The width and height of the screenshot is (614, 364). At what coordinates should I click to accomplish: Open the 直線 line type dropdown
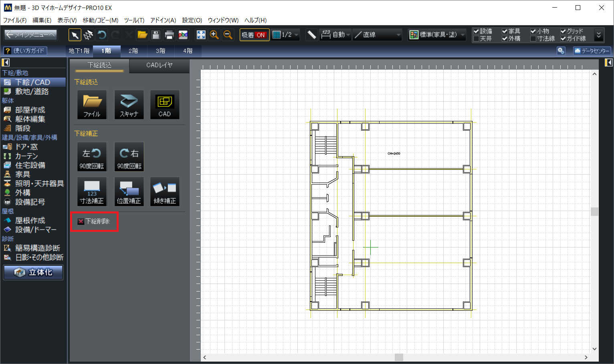[x=378, y=35]
